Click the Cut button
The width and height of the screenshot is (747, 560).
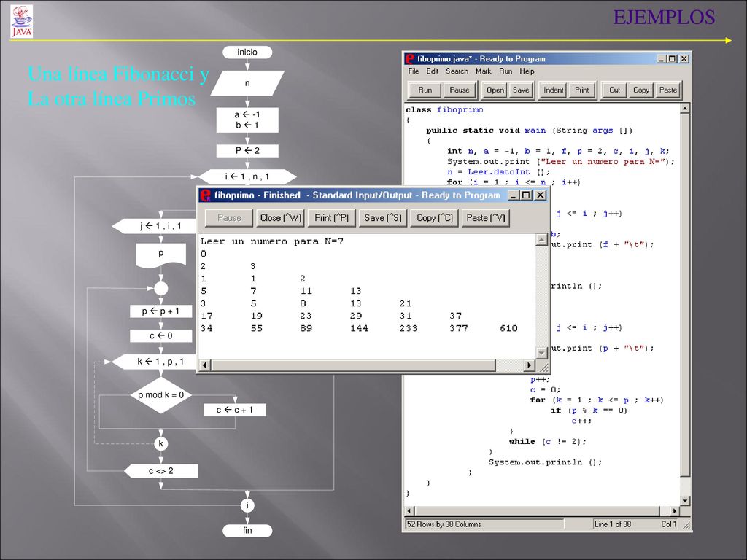pyautogui.click(x=614, y=90)
